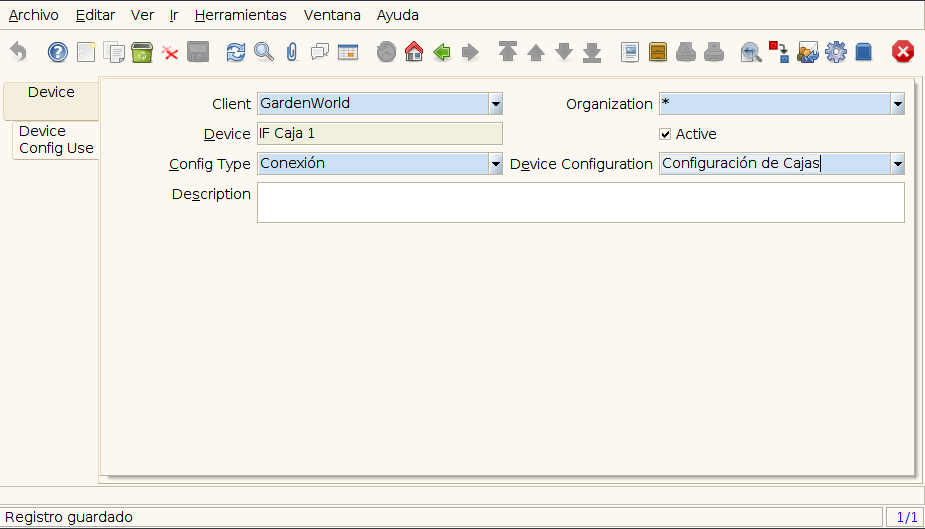The image size is (925, 529).
Task: Open Report document icon
Action: coord(630,52)
